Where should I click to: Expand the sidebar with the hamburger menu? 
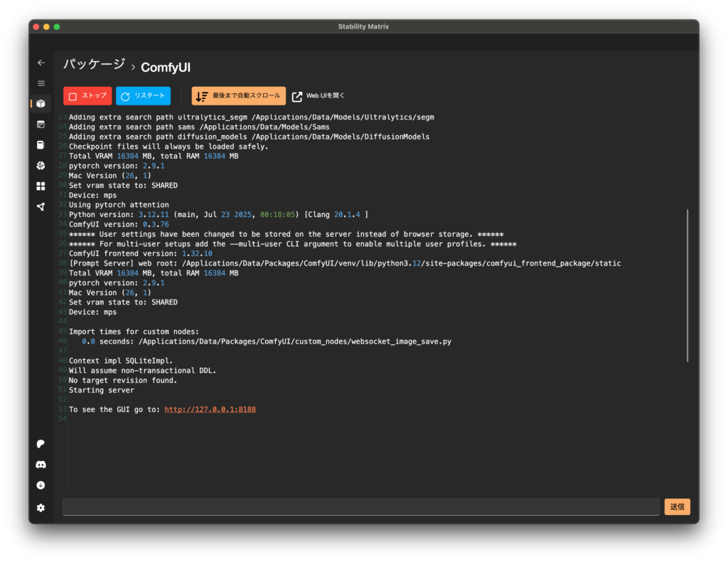pyautogui.click(x=41, y=83)
